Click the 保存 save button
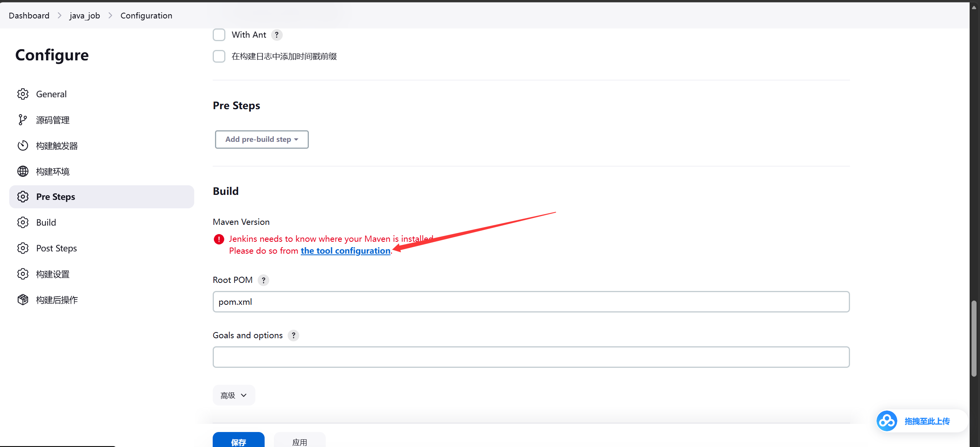The image size is (980, 447). click(x=238, y=440)
